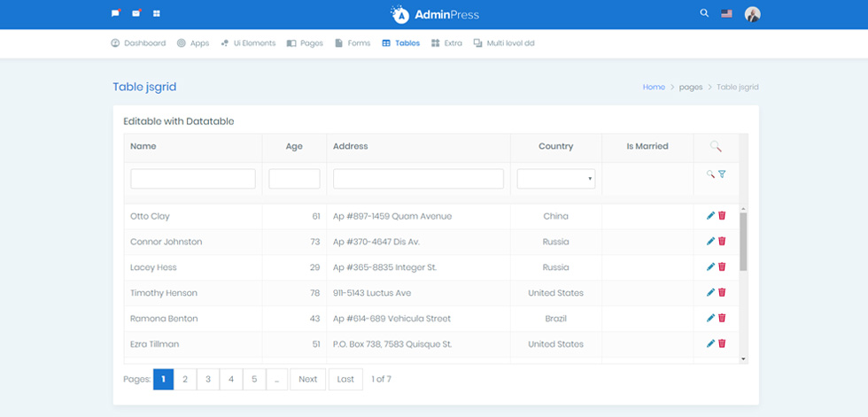This screenshot has height=417, width=868.
Task: Open the Tables menu
Action: [400, 43]
